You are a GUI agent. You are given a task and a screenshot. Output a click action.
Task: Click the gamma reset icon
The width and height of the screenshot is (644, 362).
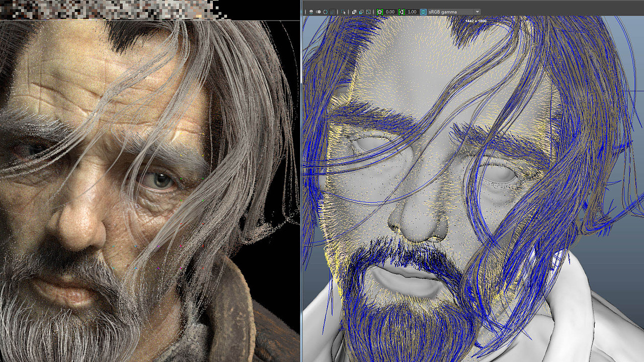click(x=401, y=12)
